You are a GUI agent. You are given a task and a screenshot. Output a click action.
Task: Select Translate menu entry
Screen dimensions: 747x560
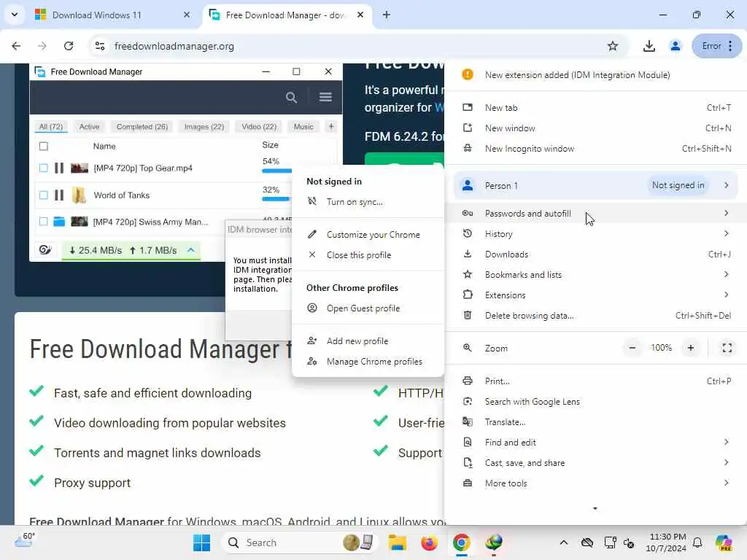596,422
